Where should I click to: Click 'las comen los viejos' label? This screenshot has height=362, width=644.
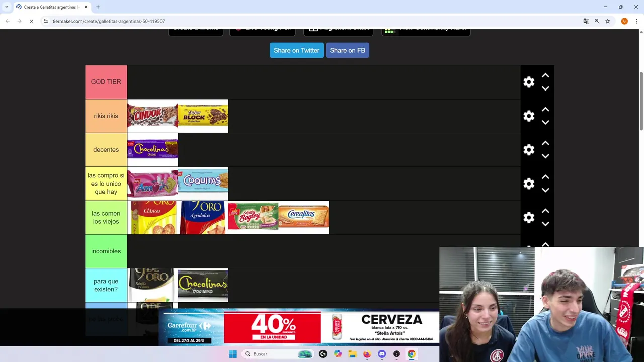click(x=106, y=218)
